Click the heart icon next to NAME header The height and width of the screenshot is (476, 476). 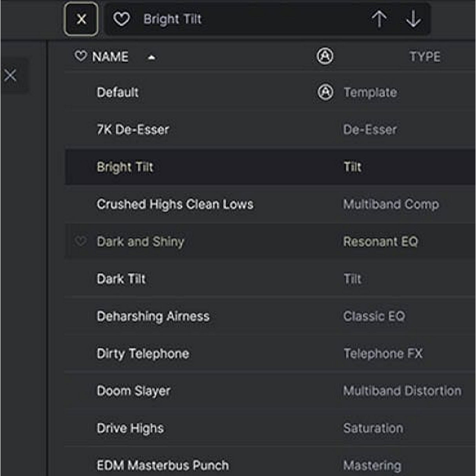point(80,56)
